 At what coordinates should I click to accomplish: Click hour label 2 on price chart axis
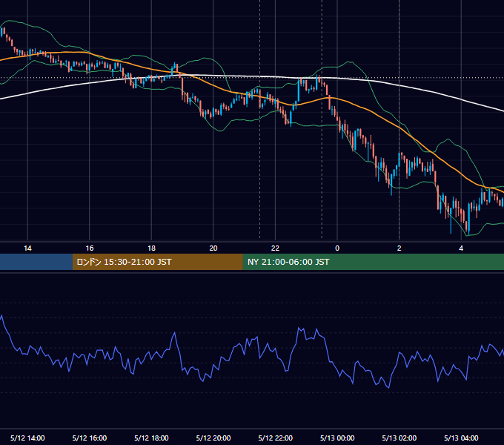(399, 248)
